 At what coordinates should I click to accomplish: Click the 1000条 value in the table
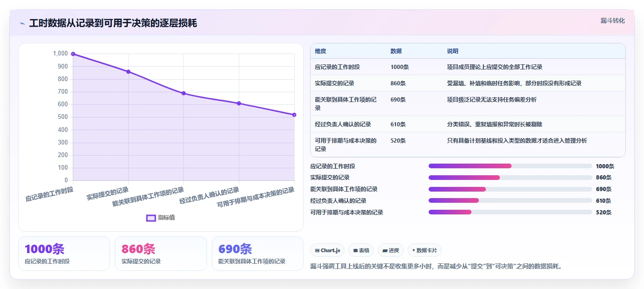click(400, 67)
